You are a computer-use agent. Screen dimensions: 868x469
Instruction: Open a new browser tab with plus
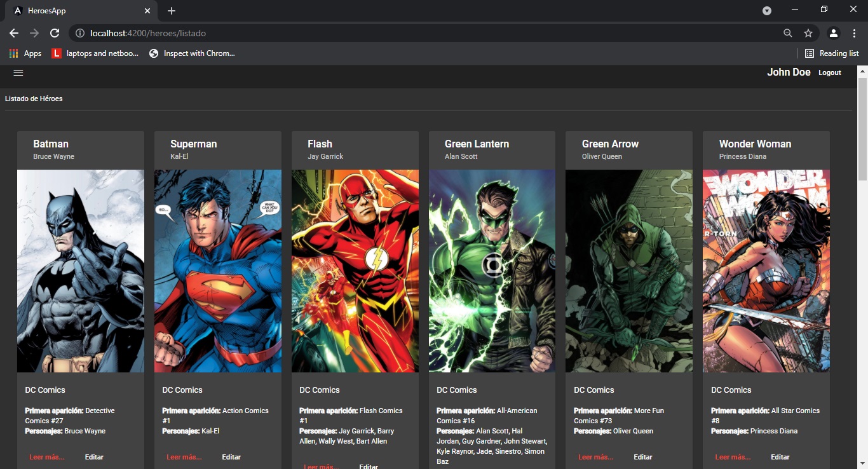click(x=172, y=11)
